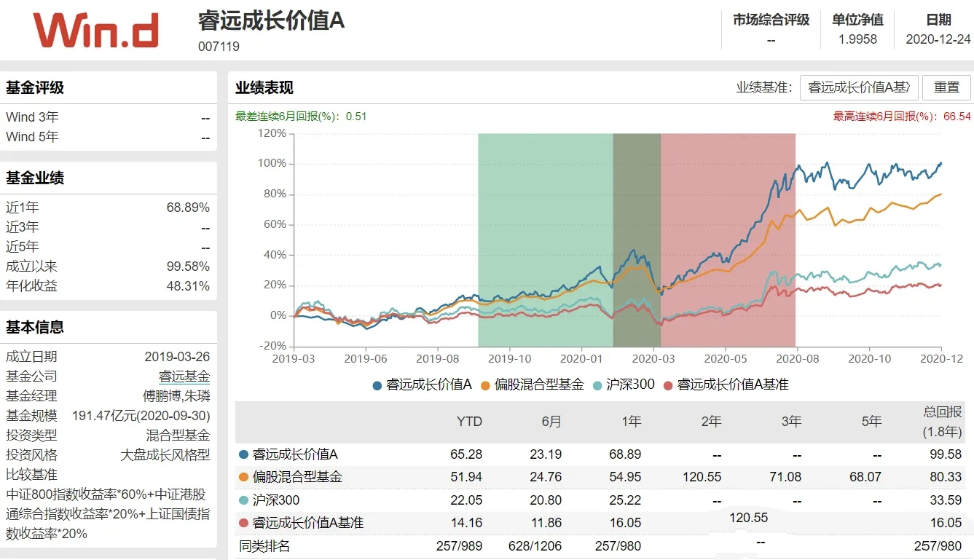The height and width of the screenshot is (560, 974).
Task: Click 年化收益 value 48.31%
Action: point(188,286)
